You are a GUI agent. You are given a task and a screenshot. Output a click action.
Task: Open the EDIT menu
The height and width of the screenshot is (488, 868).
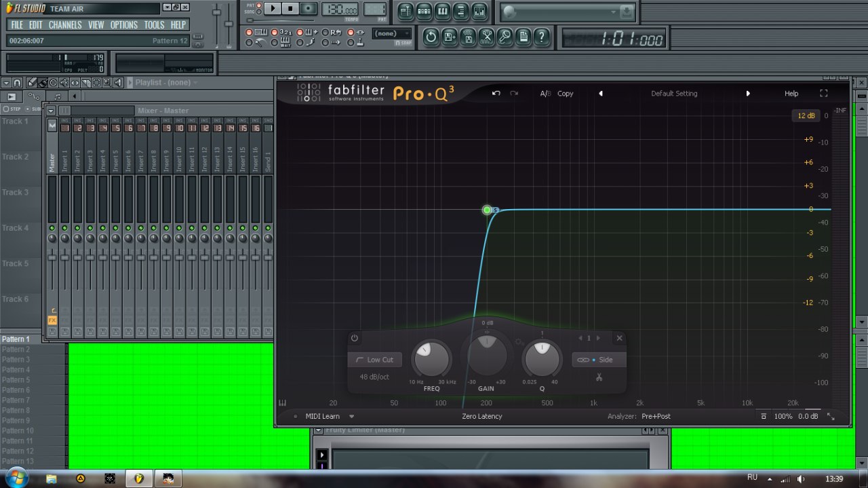[36, 25]
